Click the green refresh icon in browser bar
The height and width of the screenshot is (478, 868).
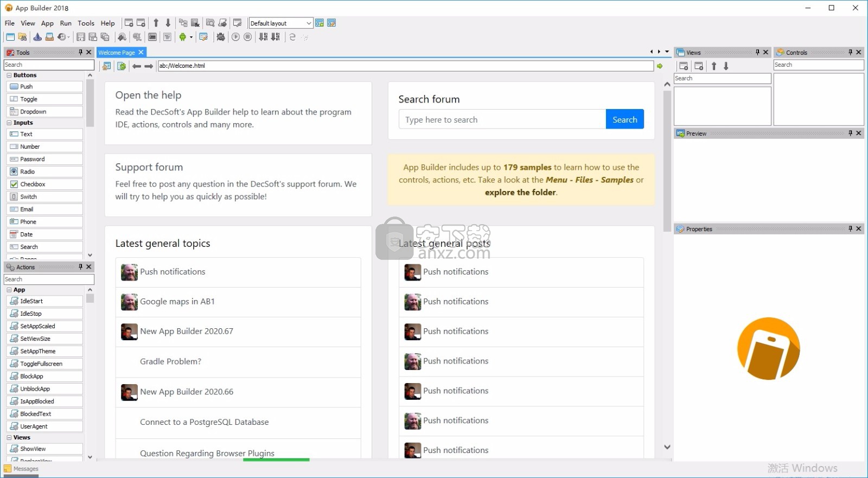click(122, 66)
